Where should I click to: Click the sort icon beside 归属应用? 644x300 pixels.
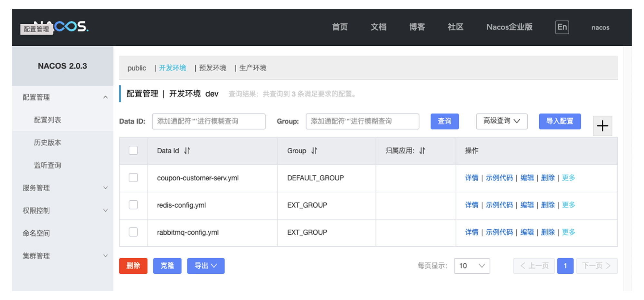point(422,150)
